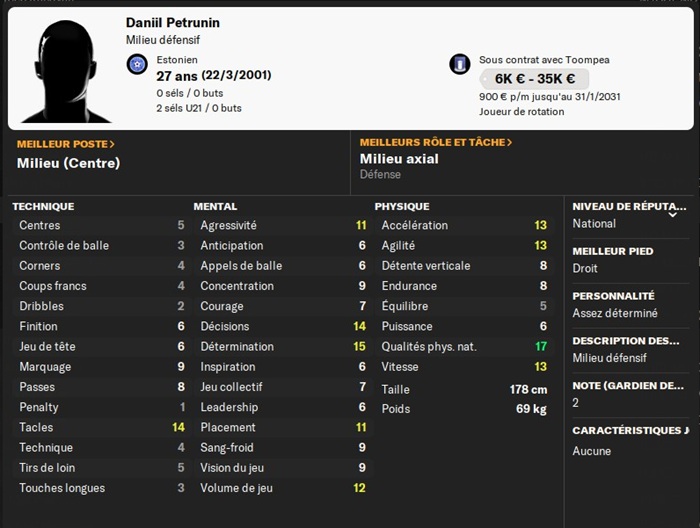
Task: Click the Milieu (Centre) position label
Action: [x=68, y=163]
